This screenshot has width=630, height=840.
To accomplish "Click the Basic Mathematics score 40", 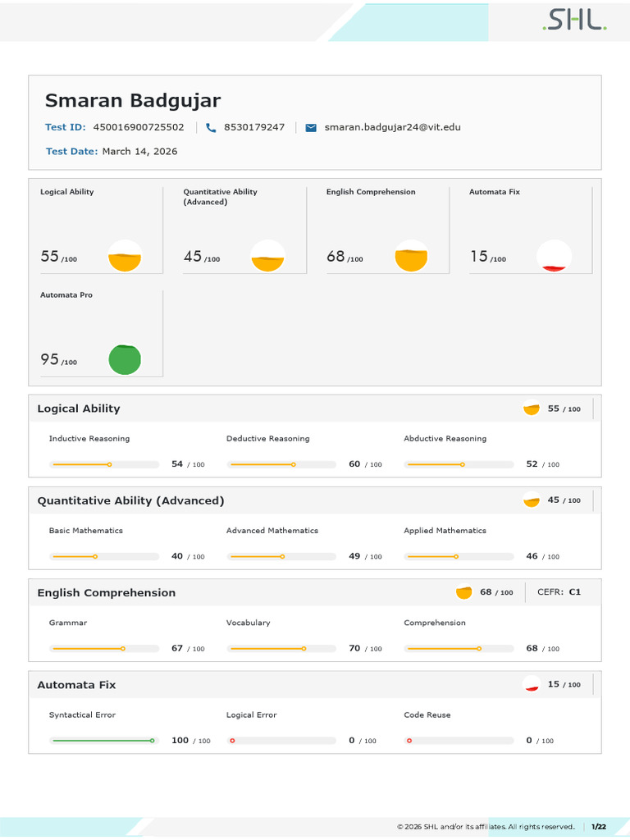I will click(x=177, y=556).
